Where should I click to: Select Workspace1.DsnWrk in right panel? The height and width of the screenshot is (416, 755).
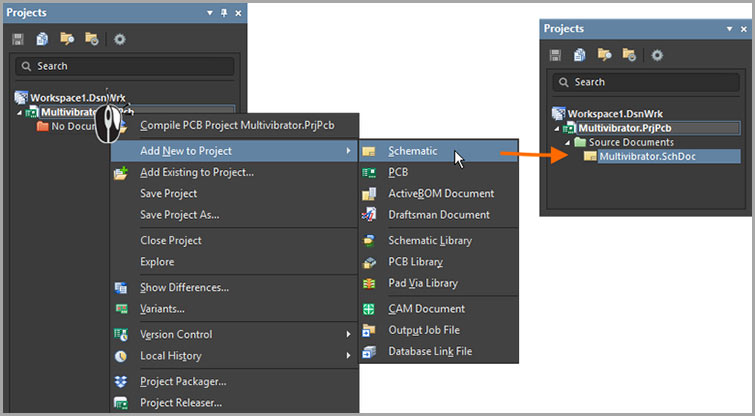click(615, 114)
